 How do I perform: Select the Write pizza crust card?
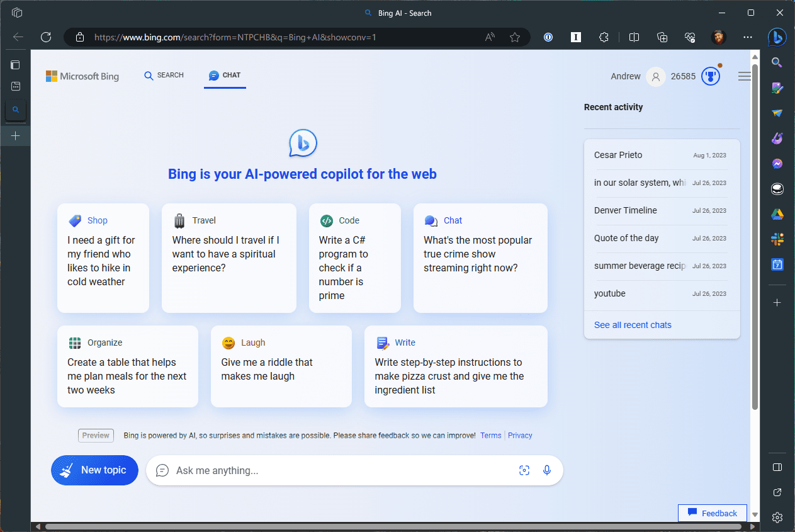(x=456, y=366)
